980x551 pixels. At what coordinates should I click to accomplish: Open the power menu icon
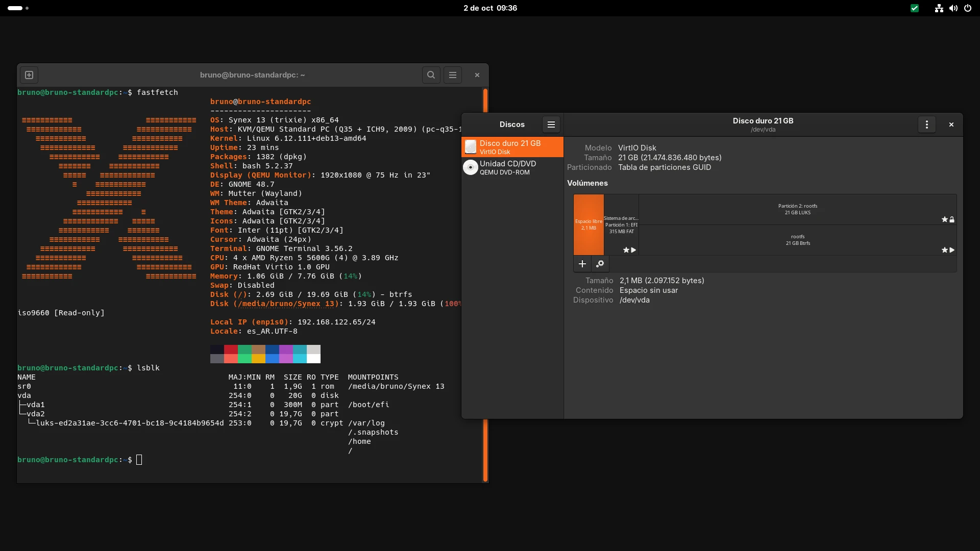pos(967,8)
